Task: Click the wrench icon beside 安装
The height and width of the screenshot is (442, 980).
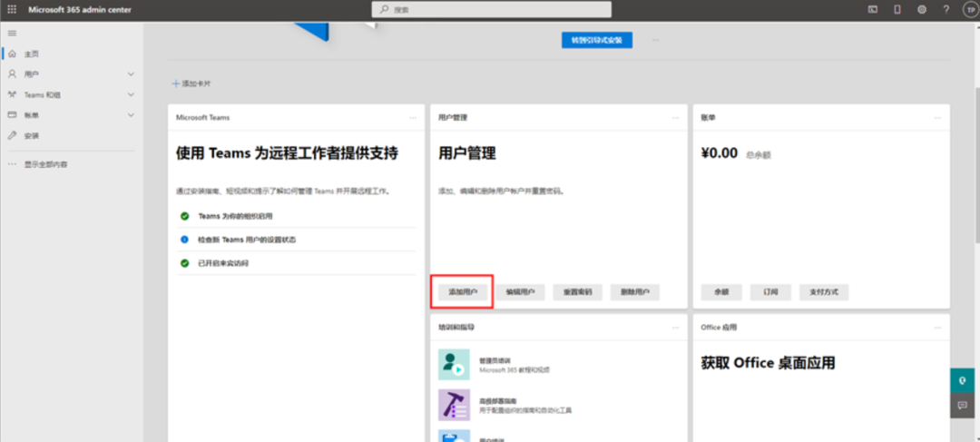Action: [x=12, y=135]
